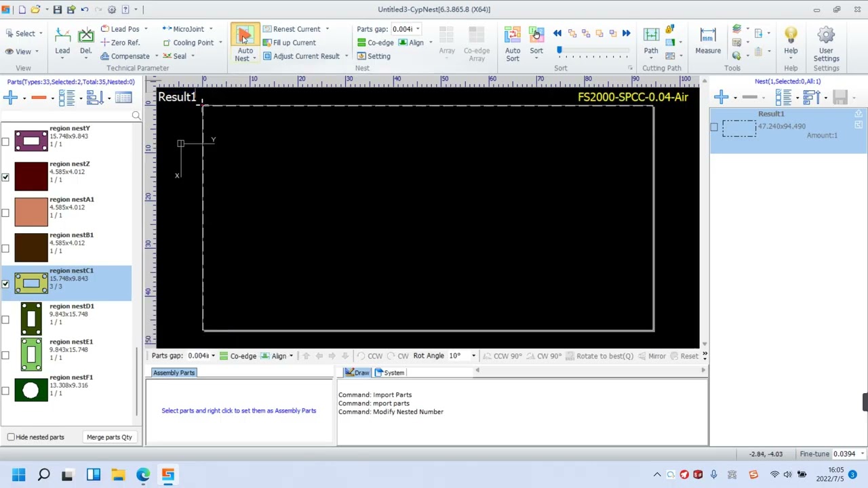This screenshot has width=868, height=488.
Task: Click Merge parts Qty button
Action: coord(109,437)
